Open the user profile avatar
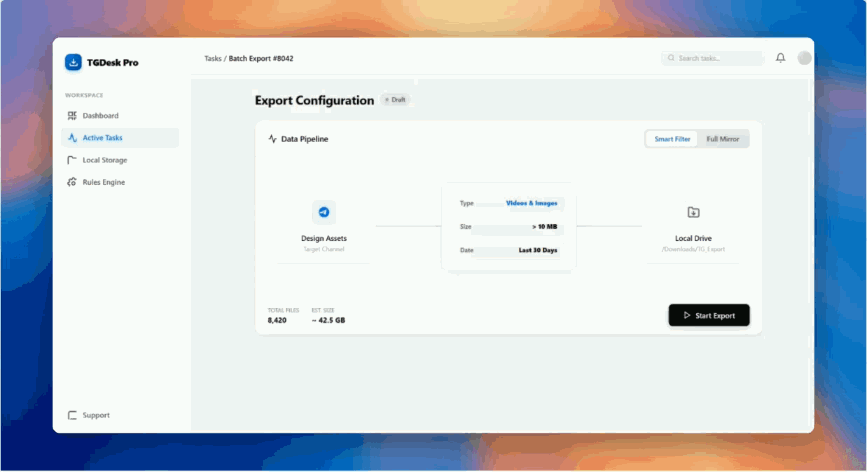 (x=804, y=58)
